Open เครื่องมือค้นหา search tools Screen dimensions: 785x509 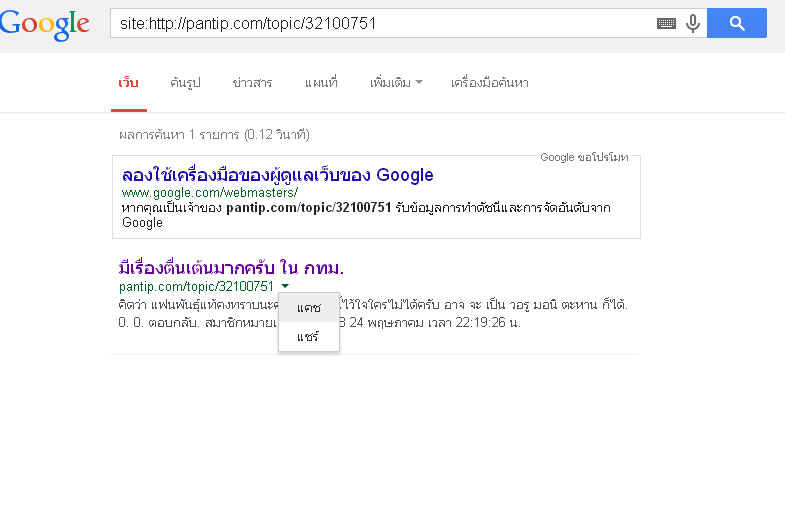(490, 83)
